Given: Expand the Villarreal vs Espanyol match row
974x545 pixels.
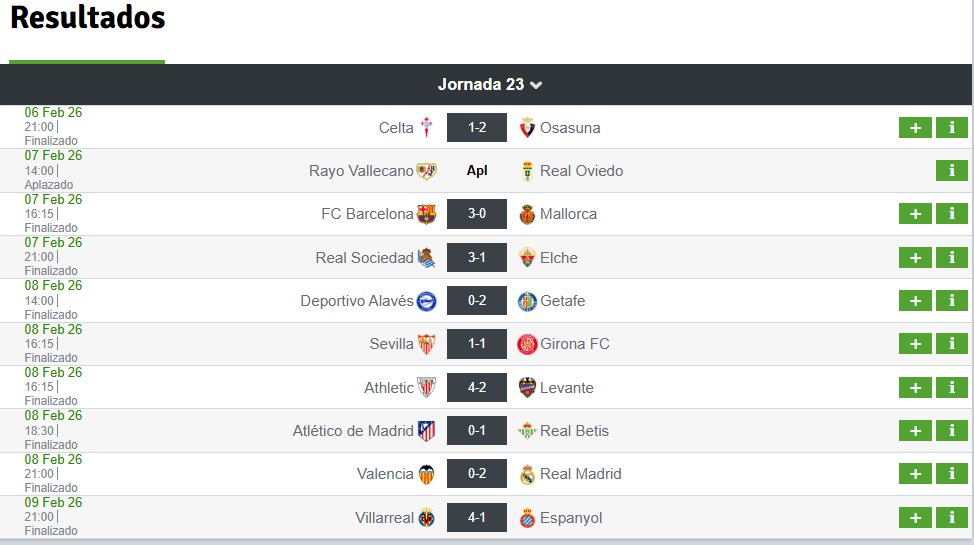Looking at the screenshot, I should pos(915,518).
